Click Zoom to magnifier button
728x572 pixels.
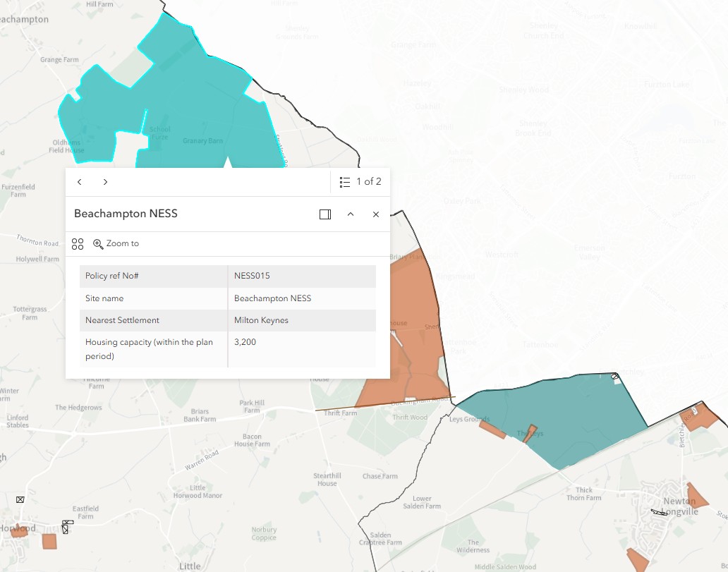(x=116, y=244)
